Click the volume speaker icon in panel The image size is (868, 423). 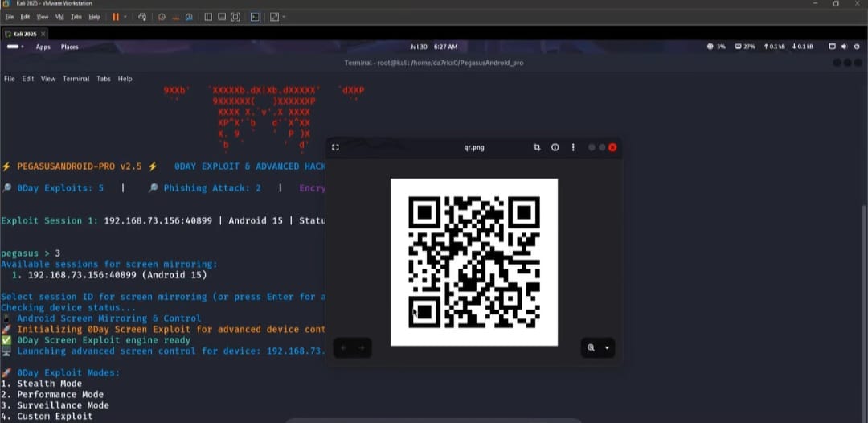click(x=844, y=47)
